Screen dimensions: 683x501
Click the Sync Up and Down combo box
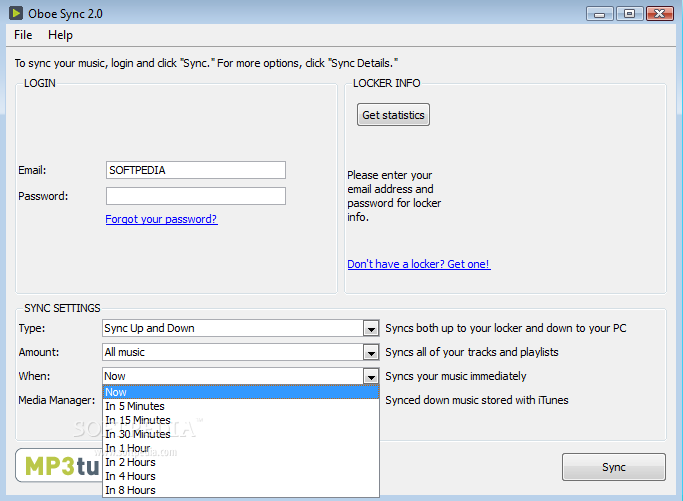point(240,328)
